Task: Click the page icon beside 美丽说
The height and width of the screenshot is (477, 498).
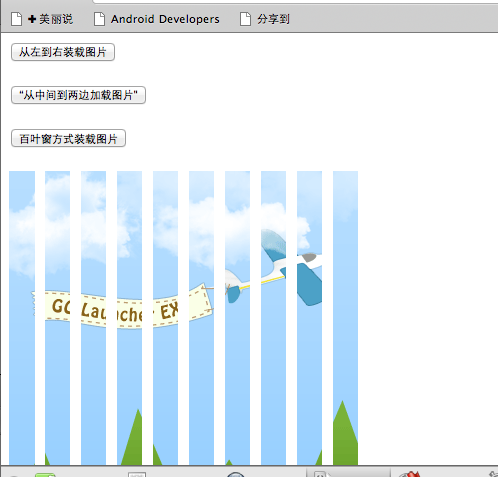Action: [16, 19]
